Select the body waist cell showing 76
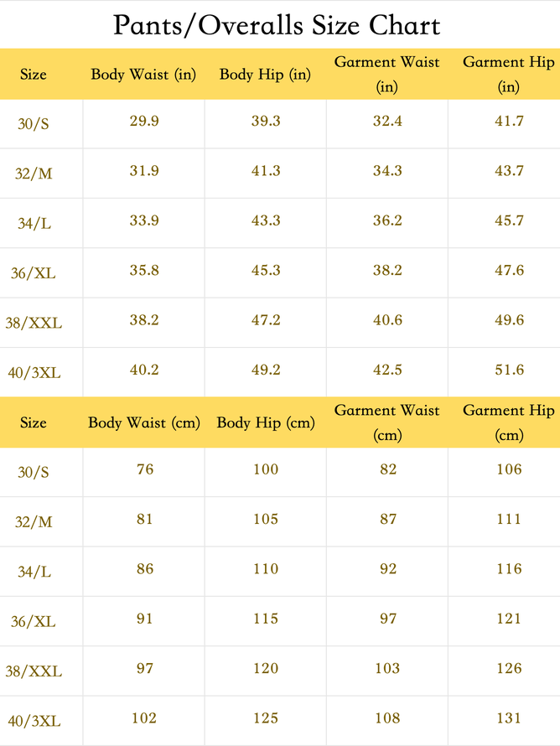Viewport: 560px width, 746px height. [145, 469]
